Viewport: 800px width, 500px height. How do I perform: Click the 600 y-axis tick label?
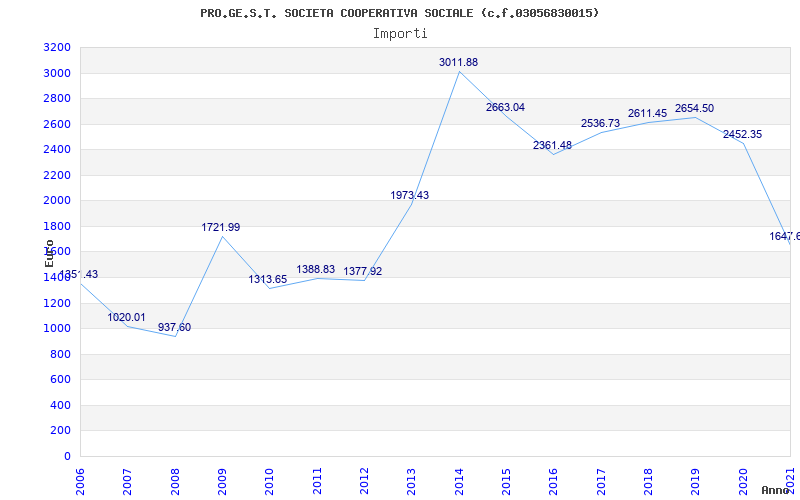[61, 380]
